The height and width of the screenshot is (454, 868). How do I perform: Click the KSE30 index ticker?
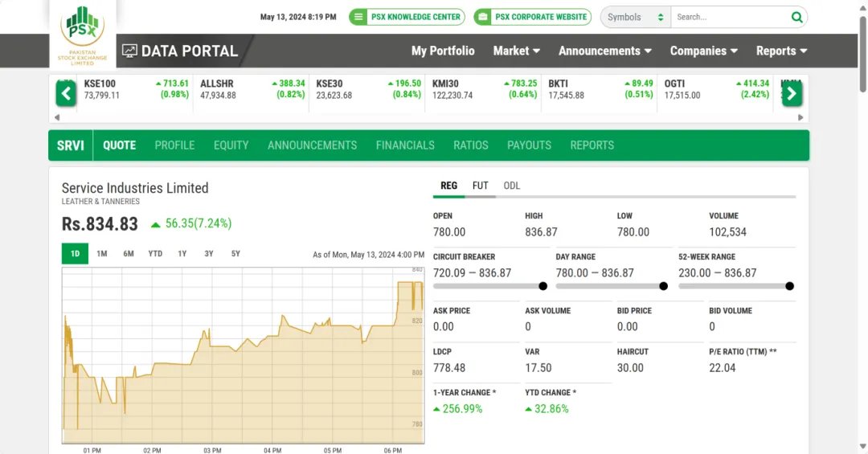[x=368, y=89]
